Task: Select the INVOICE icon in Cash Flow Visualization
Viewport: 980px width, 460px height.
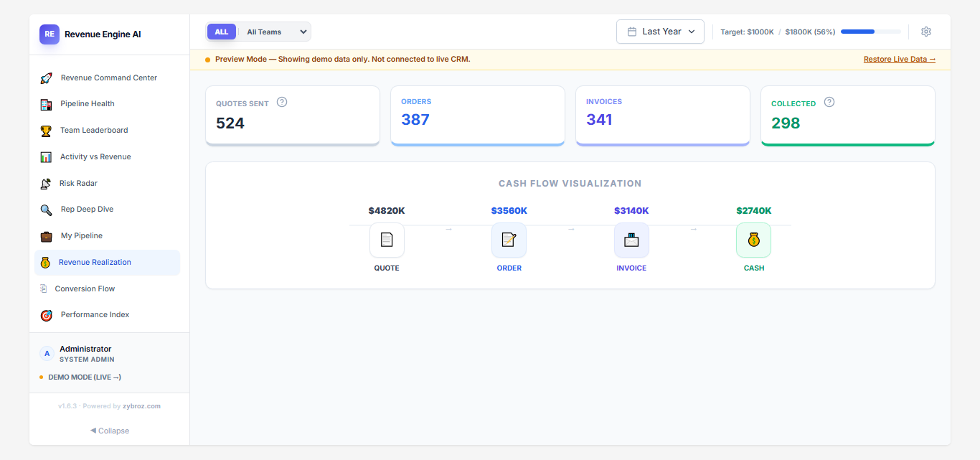Action: (631, 240)
